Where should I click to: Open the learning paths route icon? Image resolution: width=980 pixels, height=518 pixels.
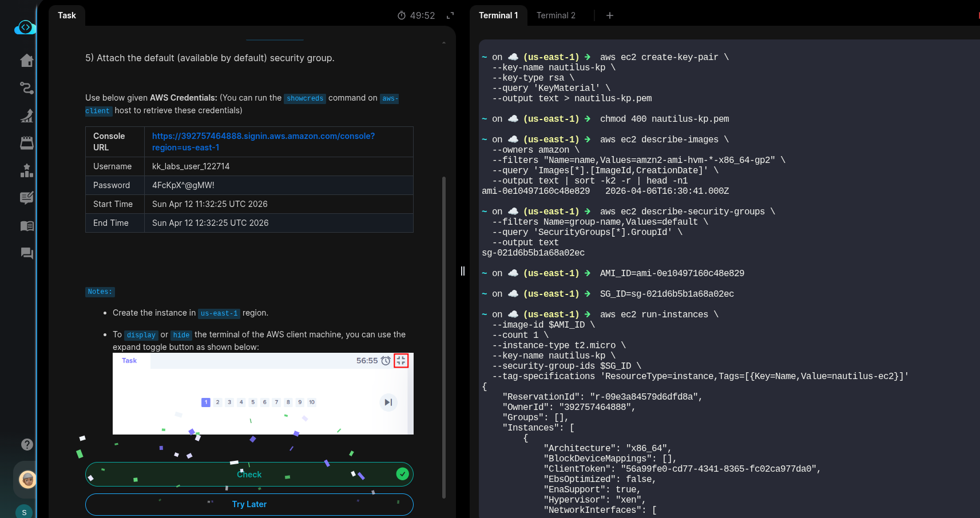(27, 88)
